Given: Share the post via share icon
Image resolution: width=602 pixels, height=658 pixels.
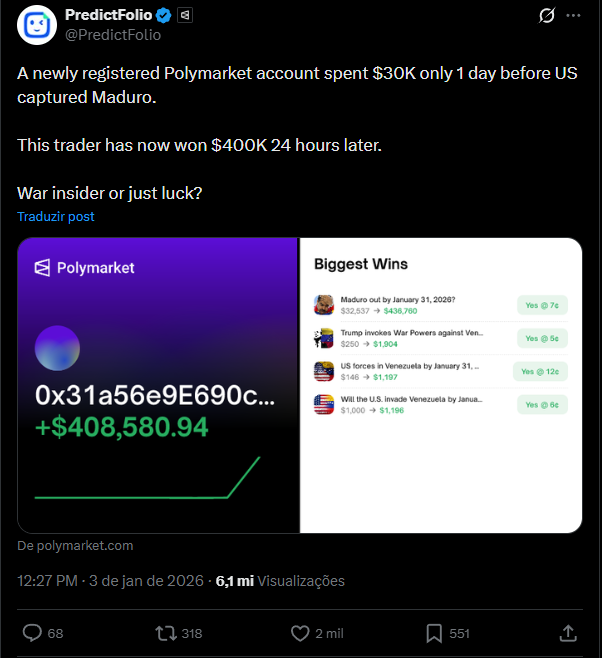Looking at the screenshot, I should click(x=568, y=633).
